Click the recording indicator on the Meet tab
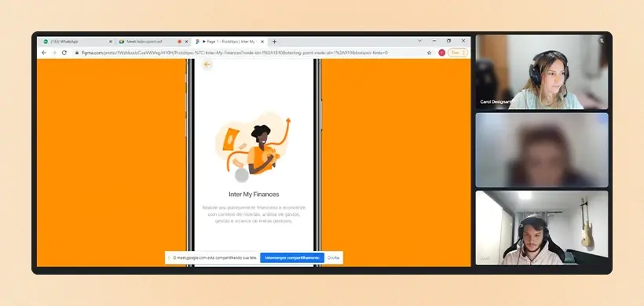 180,42
